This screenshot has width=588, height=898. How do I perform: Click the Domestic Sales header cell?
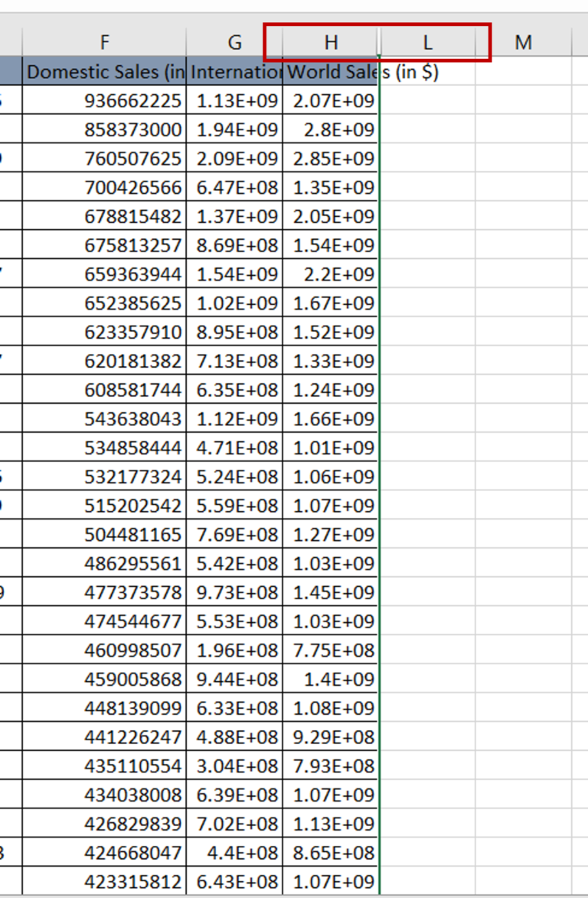[x=104, y=71]
